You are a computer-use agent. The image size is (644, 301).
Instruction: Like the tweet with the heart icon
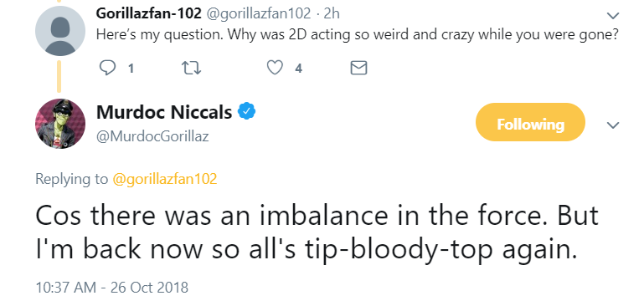[x=275, y=68]
